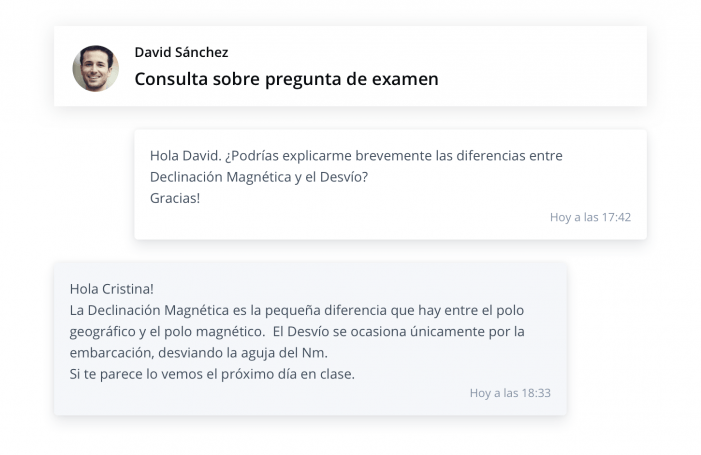Click the 'Hoy a las 18:33' timestamp
Screen dimensions: 701x455
tap(510, 393)
